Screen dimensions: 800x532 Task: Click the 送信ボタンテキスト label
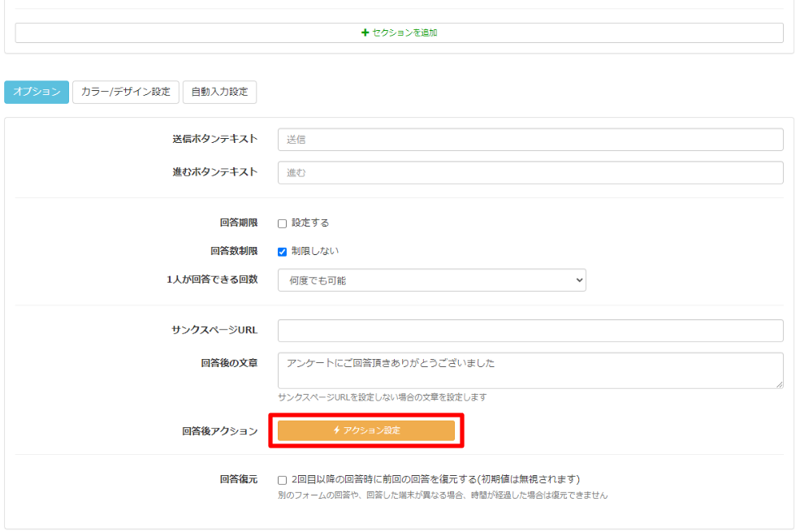pos(214,139)
